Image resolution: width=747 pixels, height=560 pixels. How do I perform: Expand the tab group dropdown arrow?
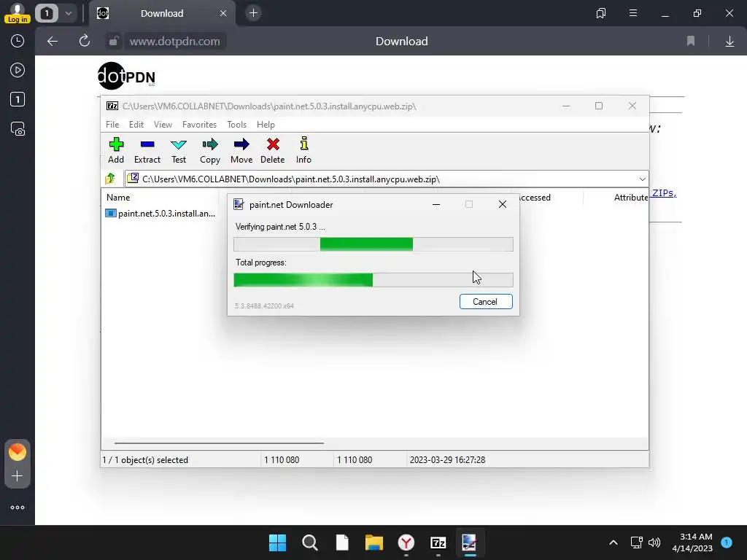[69, 13]
